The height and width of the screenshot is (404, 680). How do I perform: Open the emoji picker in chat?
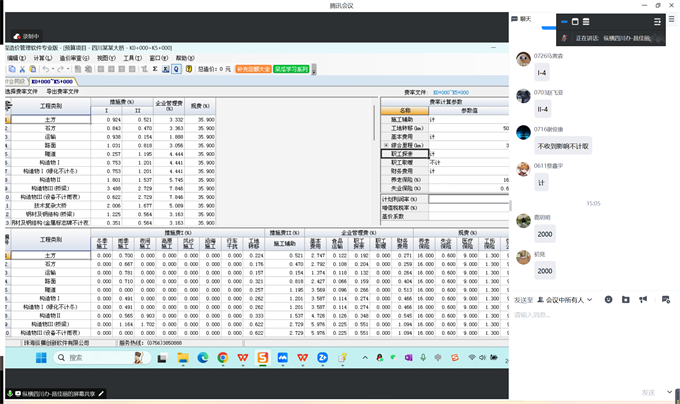coord(608,300)
